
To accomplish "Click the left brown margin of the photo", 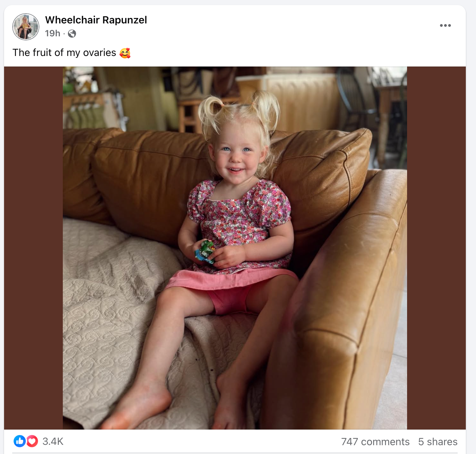I will coord(33,248).
